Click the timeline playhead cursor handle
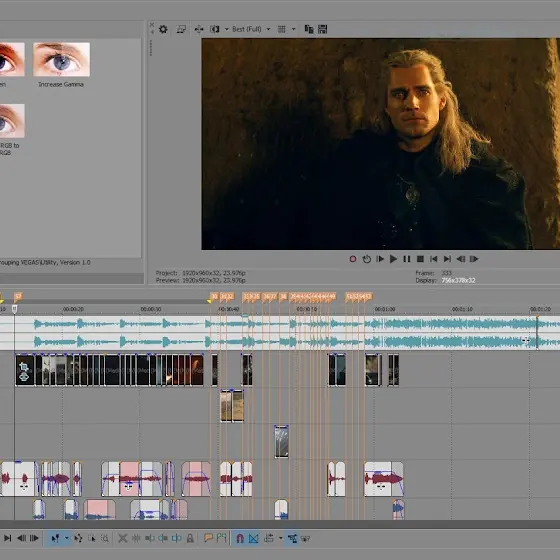The width and height of the screenshot is (560, 560). (15, 309)
